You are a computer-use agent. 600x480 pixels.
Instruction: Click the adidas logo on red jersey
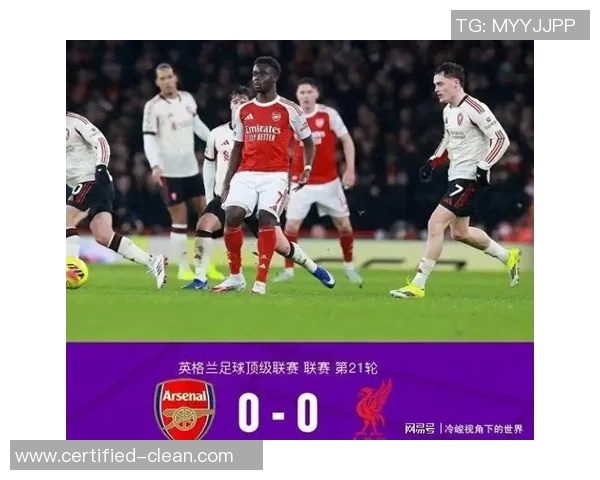pyautogui.click(x=248, y=116)
